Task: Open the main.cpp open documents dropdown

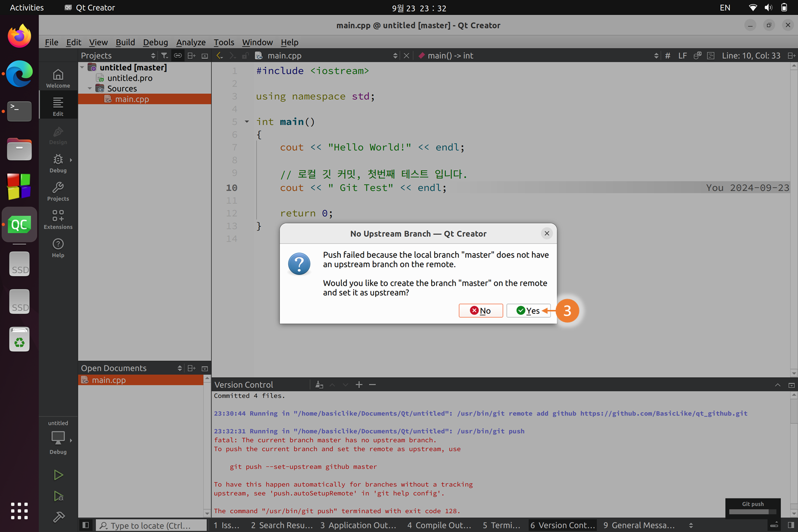Action: pos(395,56)
